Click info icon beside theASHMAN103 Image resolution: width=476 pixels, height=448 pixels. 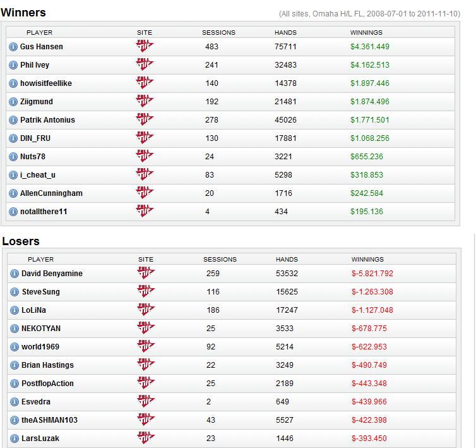coord(15,420)
